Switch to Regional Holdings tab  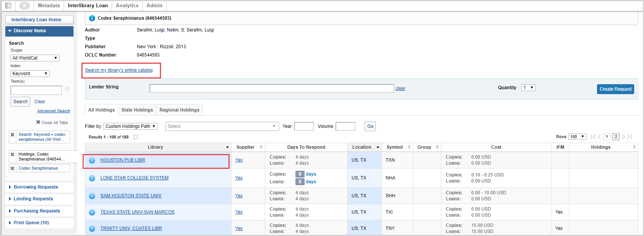180,110
